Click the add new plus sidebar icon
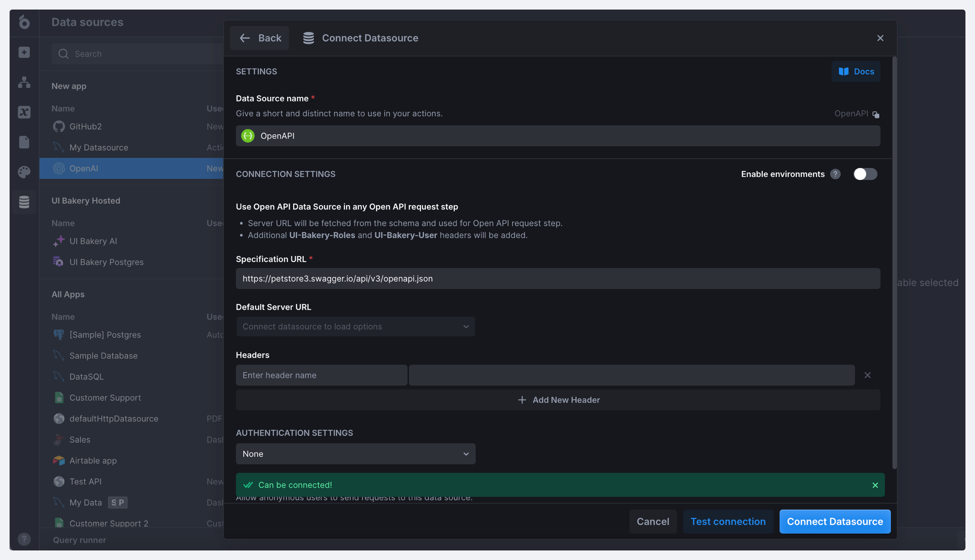This screenshot has width=975, height=560. (24, 52)
